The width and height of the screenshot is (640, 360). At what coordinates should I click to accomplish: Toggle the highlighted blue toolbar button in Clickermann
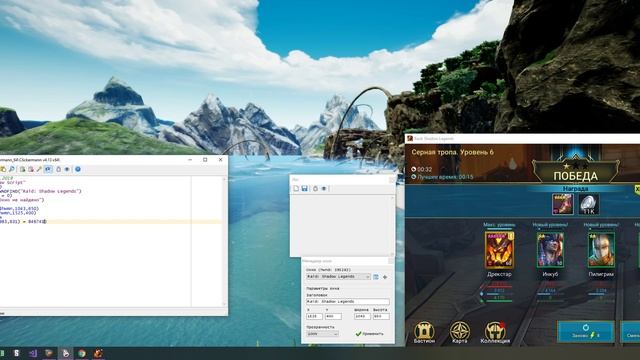pyautogui.click(x=48, y=169)
